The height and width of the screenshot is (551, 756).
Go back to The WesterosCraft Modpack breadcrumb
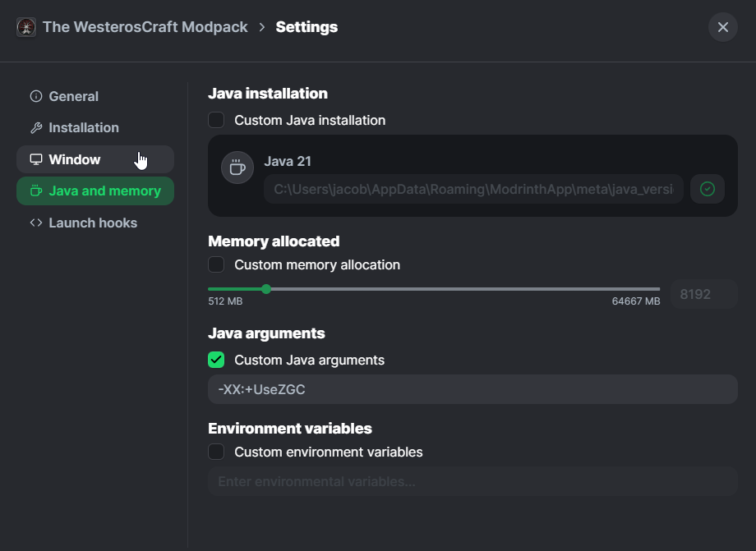coord(145,27)
